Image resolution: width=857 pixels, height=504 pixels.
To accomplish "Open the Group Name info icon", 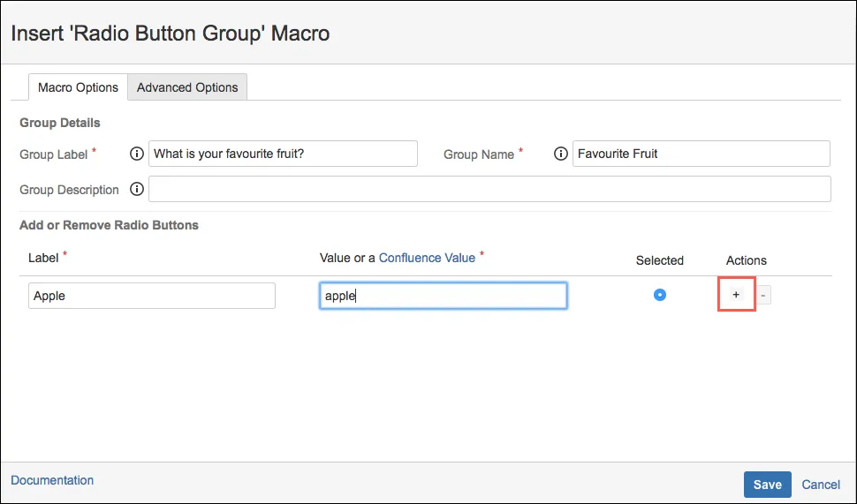I will pos(561,154).
